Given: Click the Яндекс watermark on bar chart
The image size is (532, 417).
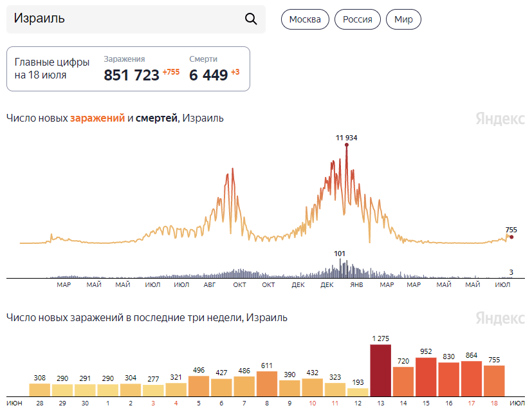Looking at the screenshot, I should pos(500,318).
